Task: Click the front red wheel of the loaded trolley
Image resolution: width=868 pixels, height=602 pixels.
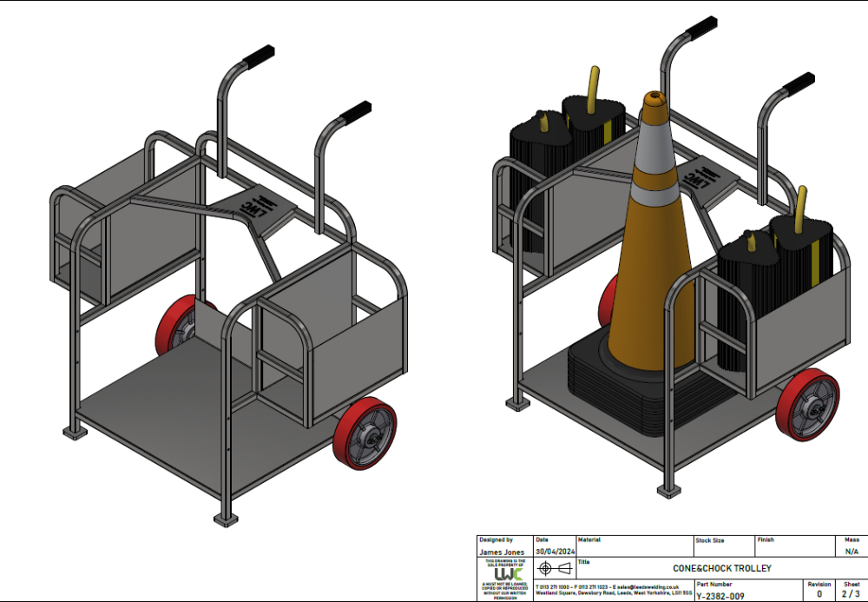Action: pos(808,405)
